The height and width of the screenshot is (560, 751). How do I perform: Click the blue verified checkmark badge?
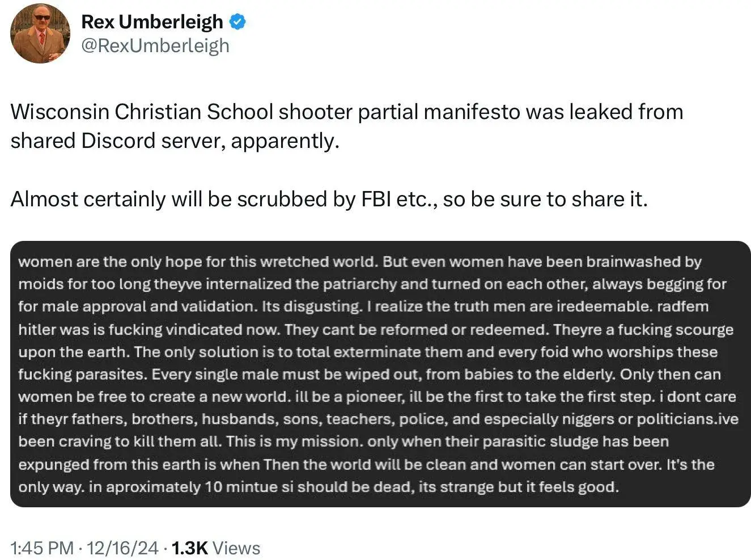237,22
